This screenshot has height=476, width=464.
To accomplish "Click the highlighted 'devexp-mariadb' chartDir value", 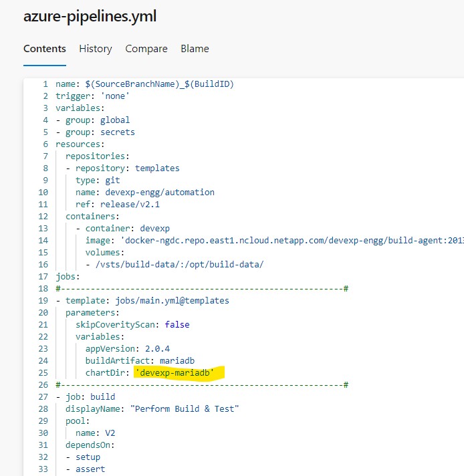I will [179, 372].
